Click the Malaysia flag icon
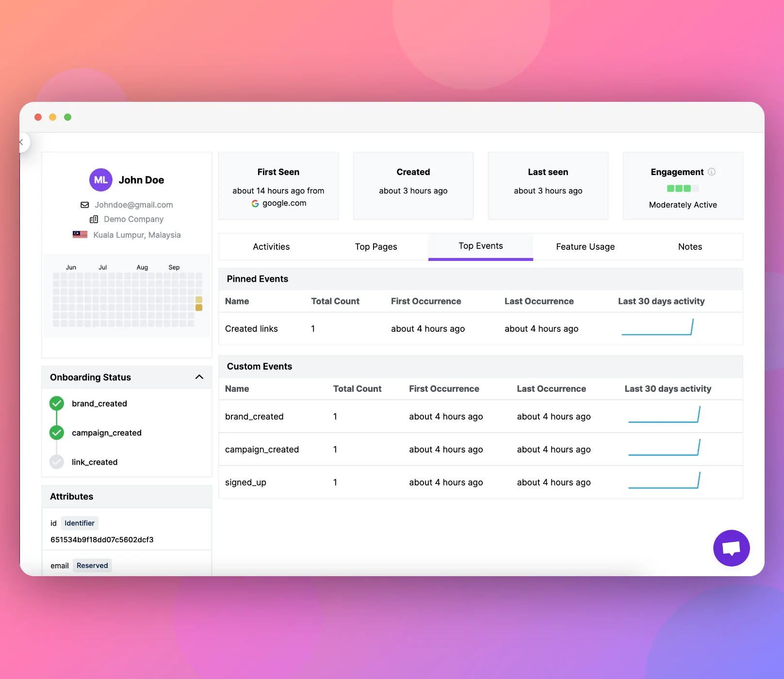 click(x=80, y=235)
